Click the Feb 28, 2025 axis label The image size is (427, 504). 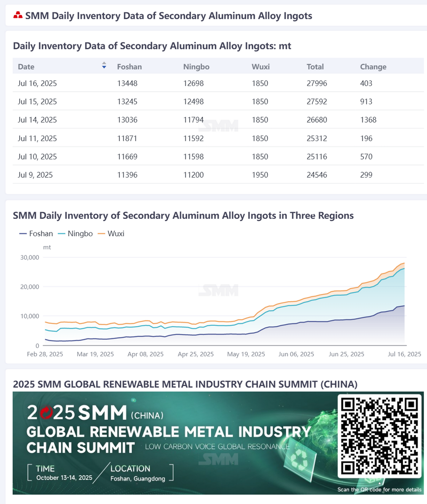click(45, 354)
